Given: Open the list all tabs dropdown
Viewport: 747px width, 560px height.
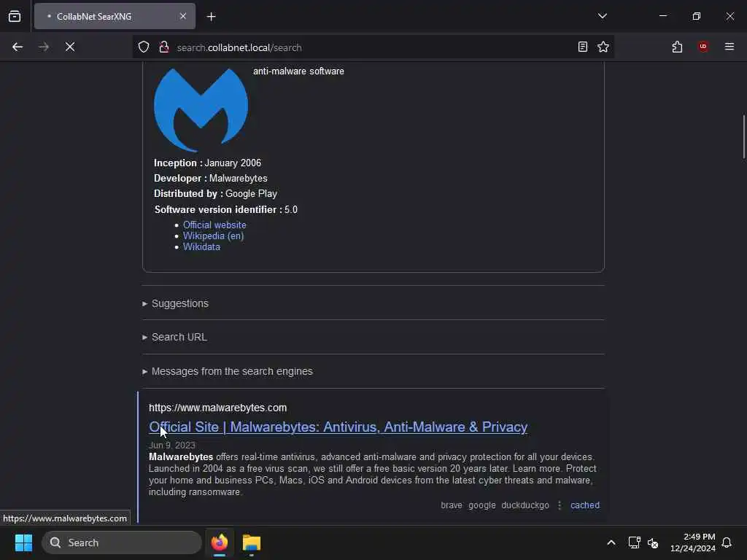Looking at the screenshot, I should 602,16.
